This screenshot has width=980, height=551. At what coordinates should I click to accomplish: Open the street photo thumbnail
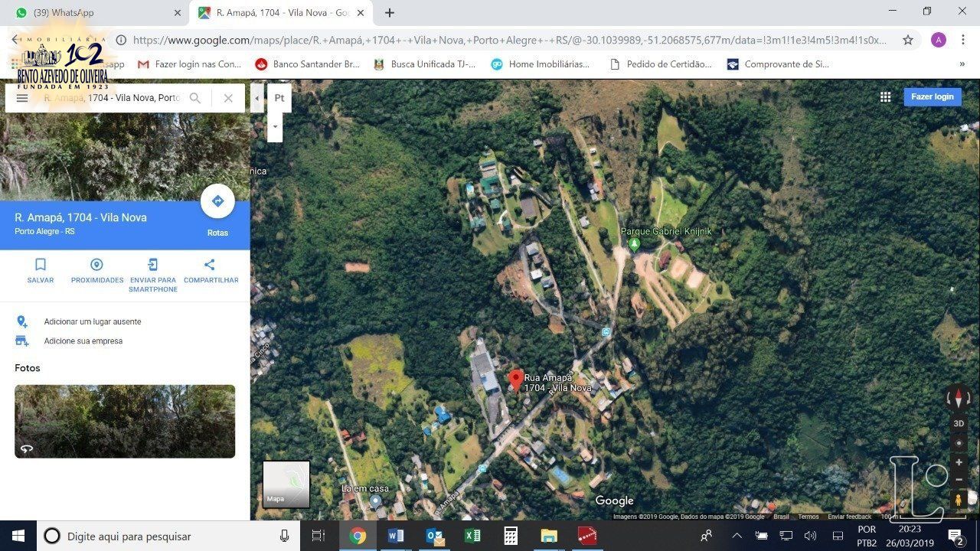[x=125, y=421]
